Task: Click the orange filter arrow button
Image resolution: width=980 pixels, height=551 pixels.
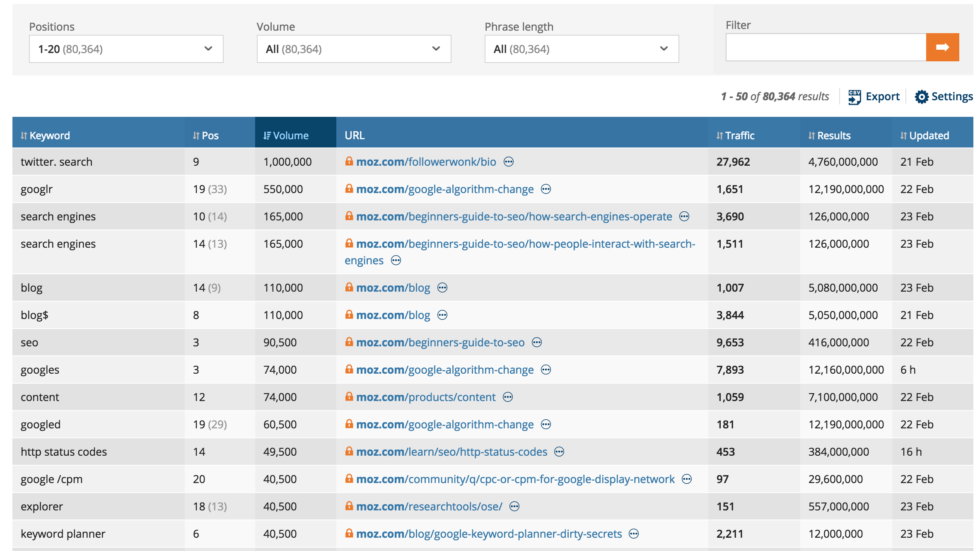Action: tap(942, 47)
